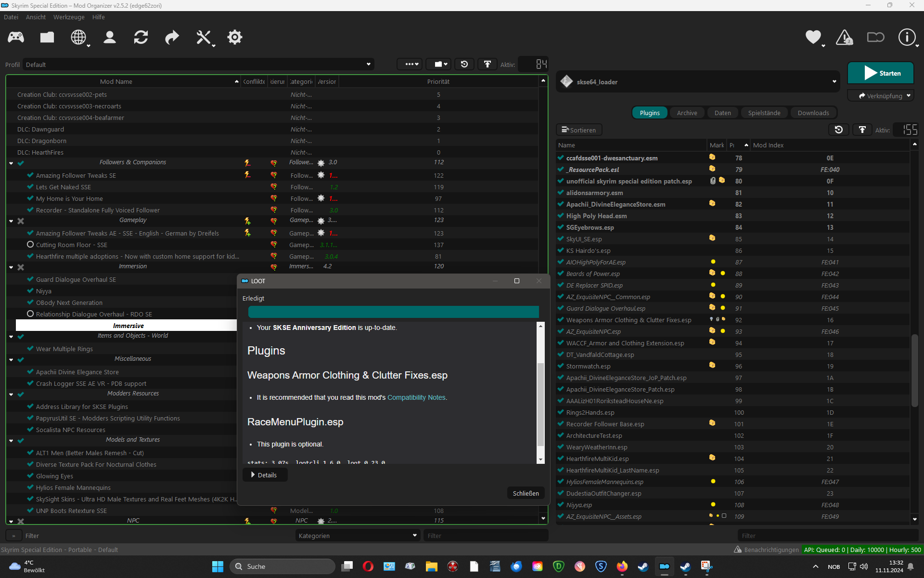Viewport: 924px width, 578px height.
Task: Open the Werkzeuge menu
Action: [69, 17]
